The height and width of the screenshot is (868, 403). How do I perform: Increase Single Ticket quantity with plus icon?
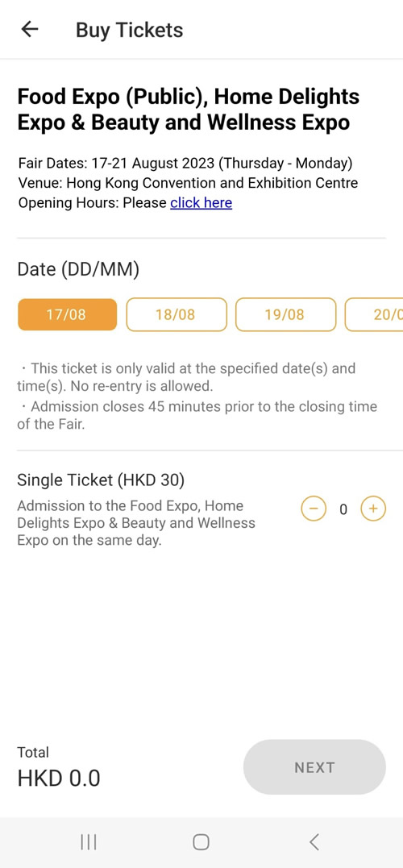pos(373,509)
